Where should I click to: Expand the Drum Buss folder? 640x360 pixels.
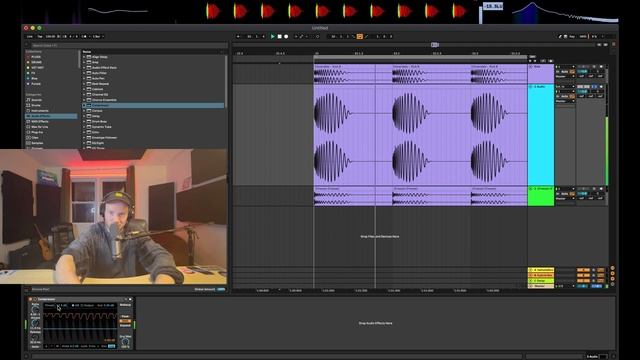(x=84, y=122)
